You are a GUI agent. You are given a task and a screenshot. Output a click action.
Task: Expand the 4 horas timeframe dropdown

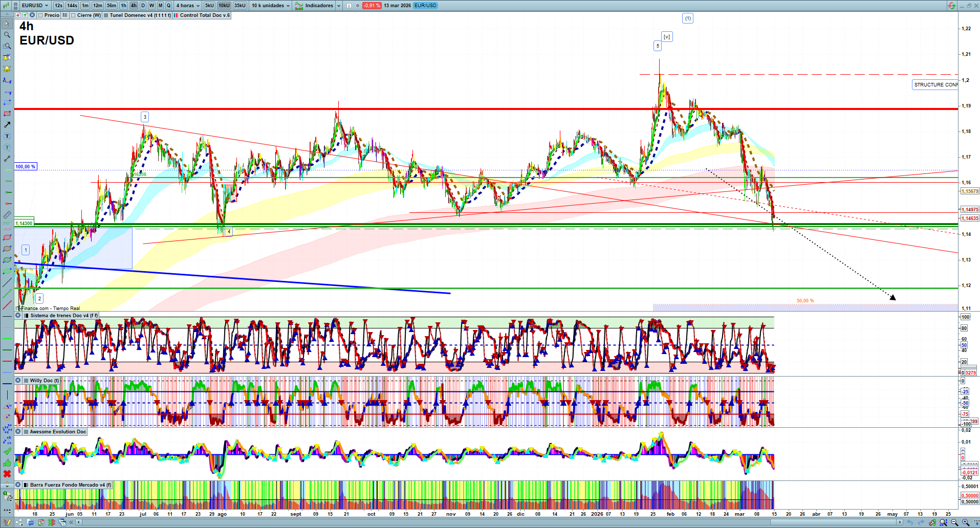coord(188,6)
